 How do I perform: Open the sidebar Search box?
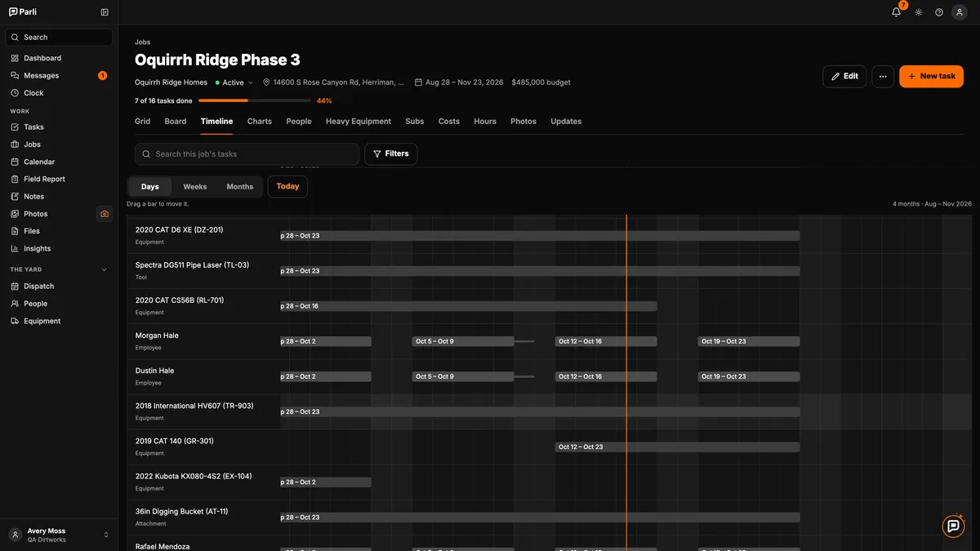tap(59, 37)
